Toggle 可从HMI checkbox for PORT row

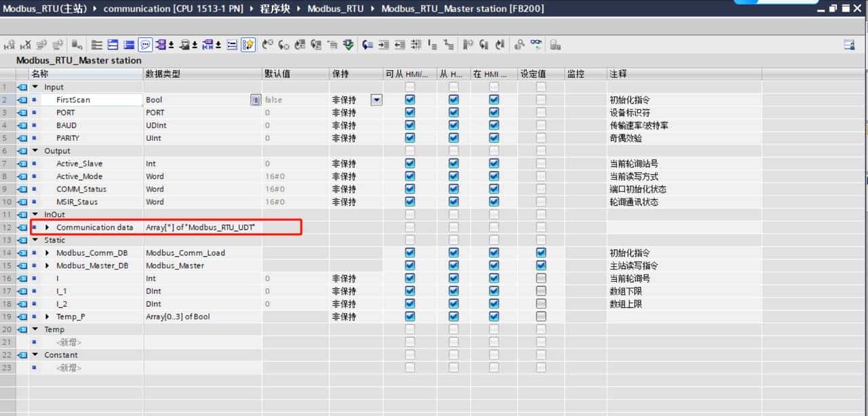(x=410, y=112)
